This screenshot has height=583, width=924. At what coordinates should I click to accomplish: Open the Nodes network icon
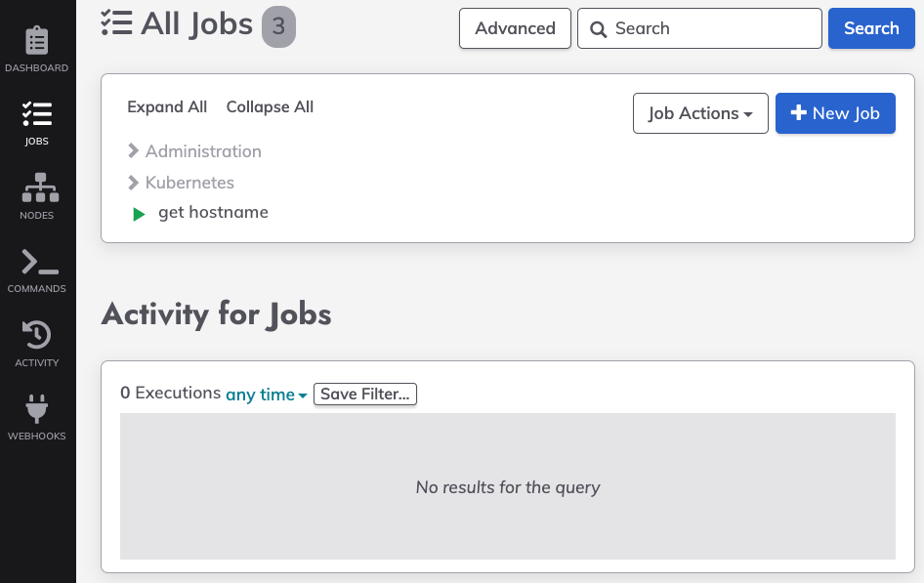point(40,187)
